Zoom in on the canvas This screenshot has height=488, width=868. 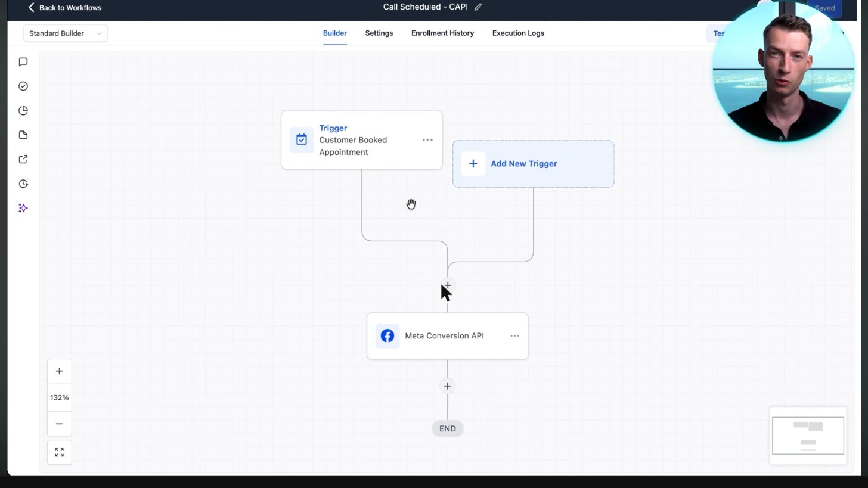coord(59,371)
